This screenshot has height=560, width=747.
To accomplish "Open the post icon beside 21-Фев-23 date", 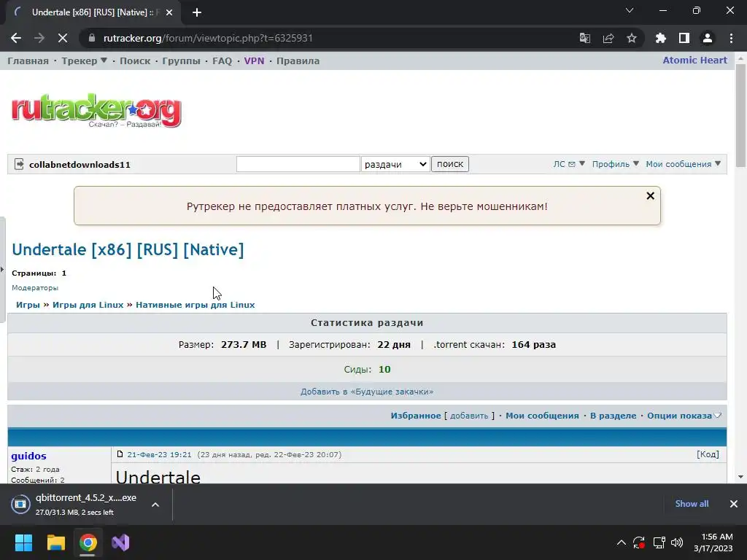I will [x=120, y=454].
